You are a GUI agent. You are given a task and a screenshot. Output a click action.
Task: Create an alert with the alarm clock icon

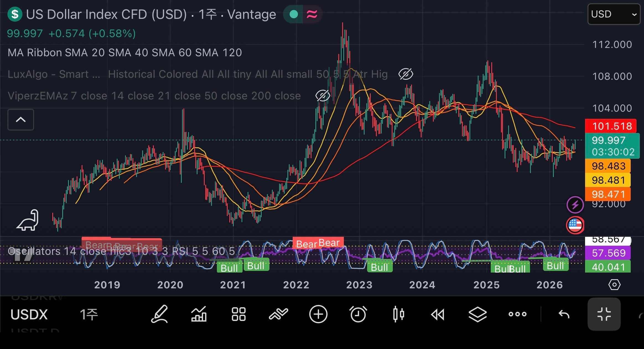tap(358, 314)
